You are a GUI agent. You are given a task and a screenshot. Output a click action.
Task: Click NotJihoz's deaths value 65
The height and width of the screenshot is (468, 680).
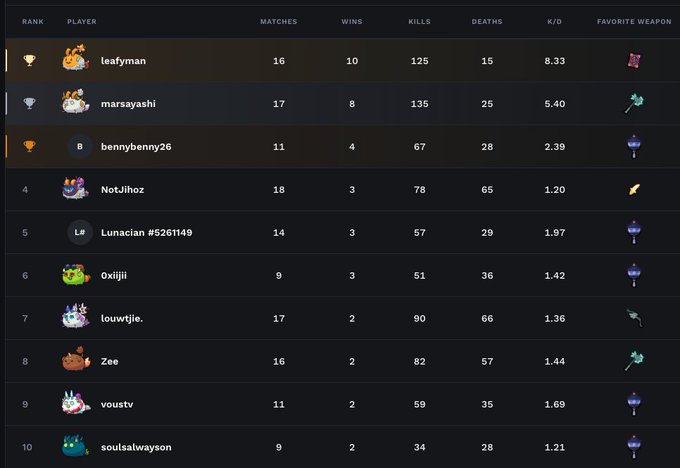[487, 190]
